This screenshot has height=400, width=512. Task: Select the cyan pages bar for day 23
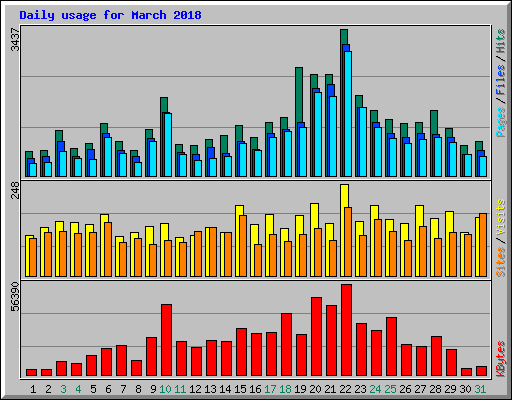363,142
